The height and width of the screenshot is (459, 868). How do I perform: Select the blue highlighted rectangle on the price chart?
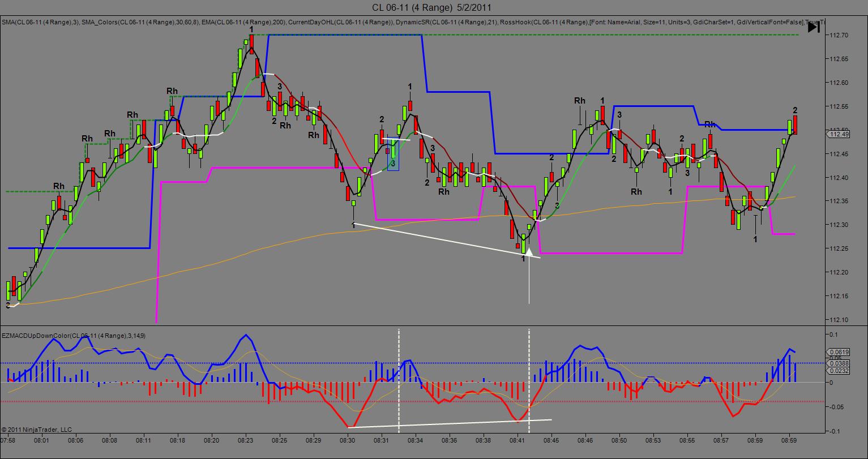(x=393, y=155)
